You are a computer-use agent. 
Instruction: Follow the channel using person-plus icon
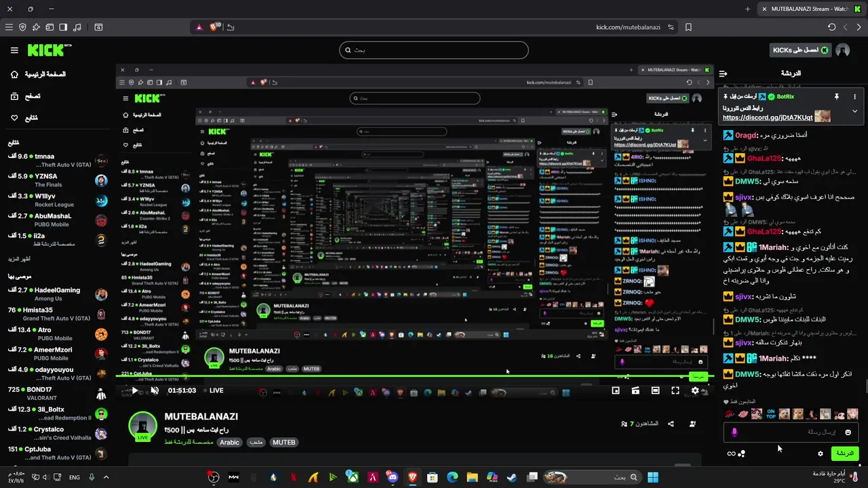[692, 424]
